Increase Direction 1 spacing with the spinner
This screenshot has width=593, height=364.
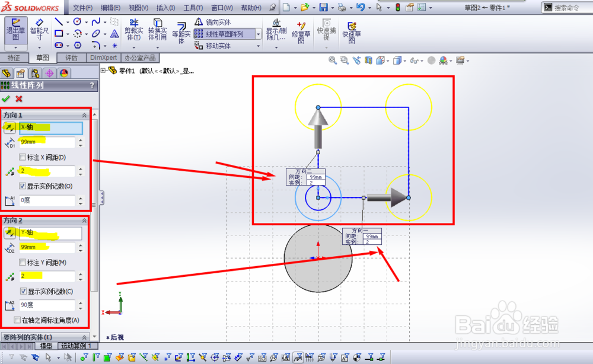(79, 139)
